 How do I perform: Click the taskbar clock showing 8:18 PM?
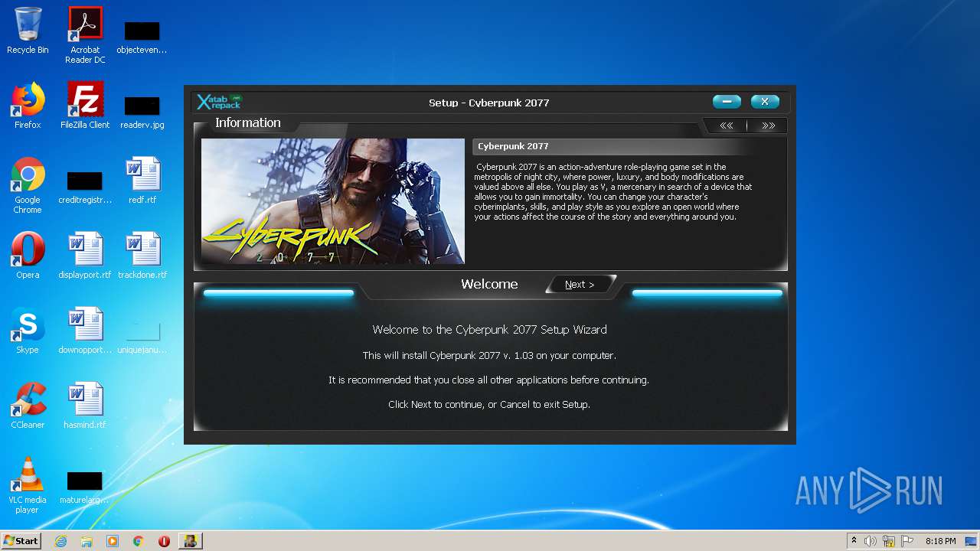click(x=940, y=541)
